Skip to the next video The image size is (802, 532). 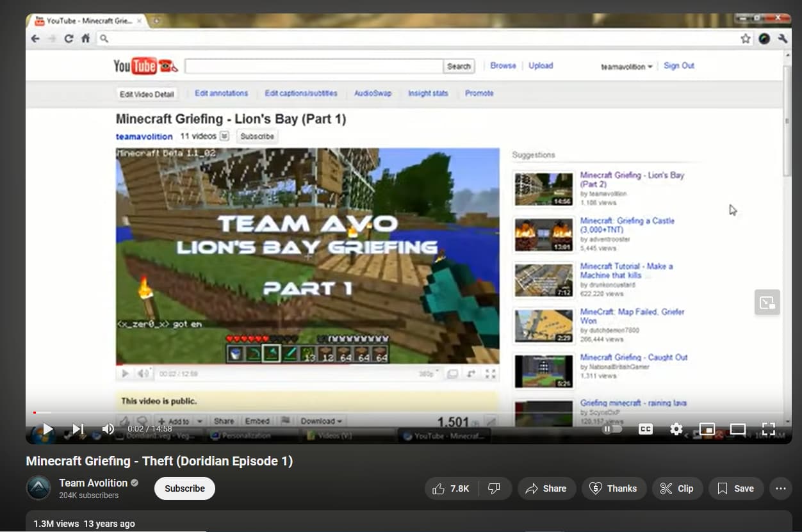[x=78, y=429]
